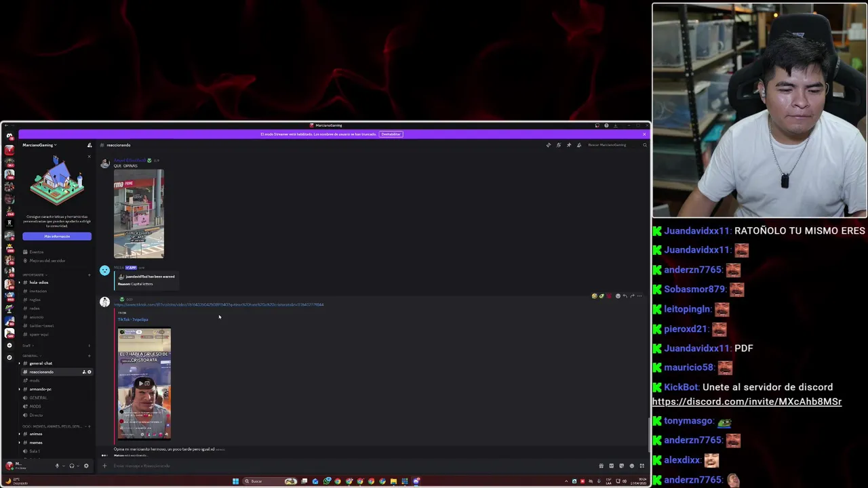Collapse the IMPORTANTE channel category
Viewport: 868px width, 488px height.
[33, 275]
